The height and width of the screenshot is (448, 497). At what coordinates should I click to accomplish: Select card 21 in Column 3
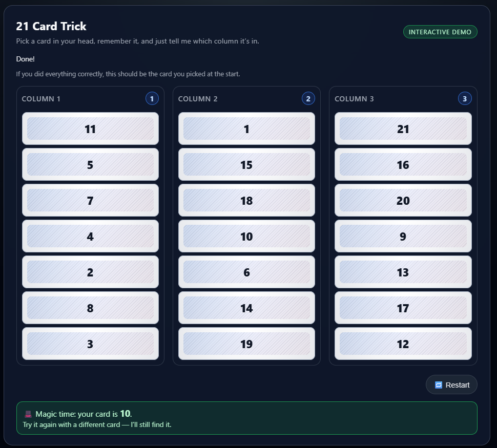tap(403, 129)
